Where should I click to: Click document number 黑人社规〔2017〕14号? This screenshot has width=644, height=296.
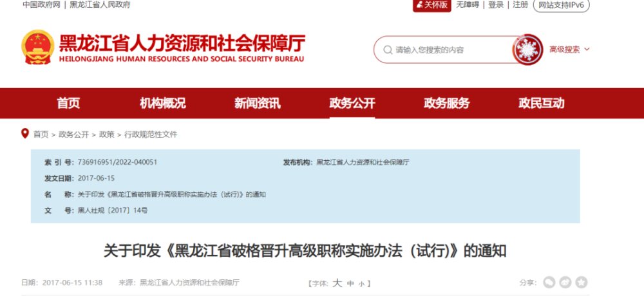(x=113, y=210)
